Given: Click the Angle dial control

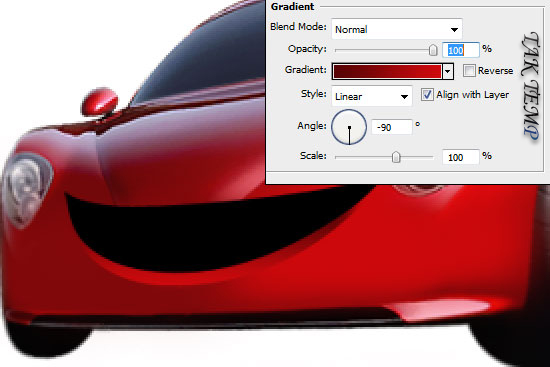Looking at the screenshot, I should coord(349,127).
